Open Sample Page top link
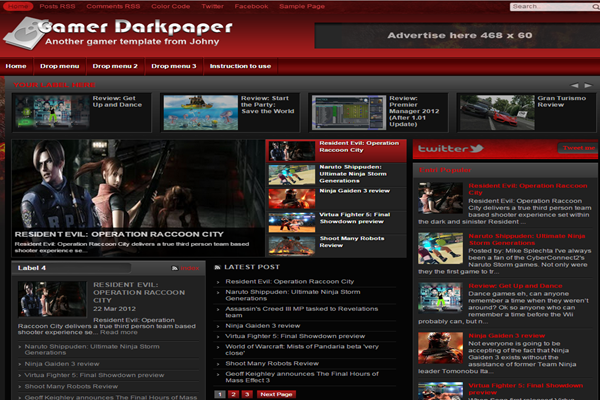Viewport: 600px width, 400px height. coord(302,6)
